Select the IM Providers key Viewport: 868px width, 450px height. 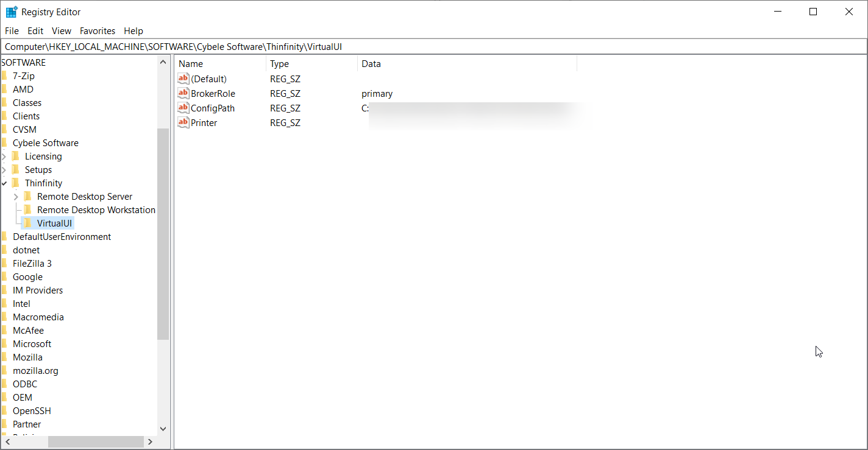pos(38,290)
